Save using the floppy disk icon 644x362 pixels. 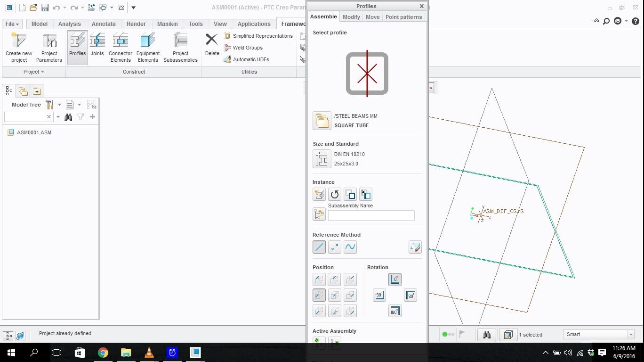45,8
